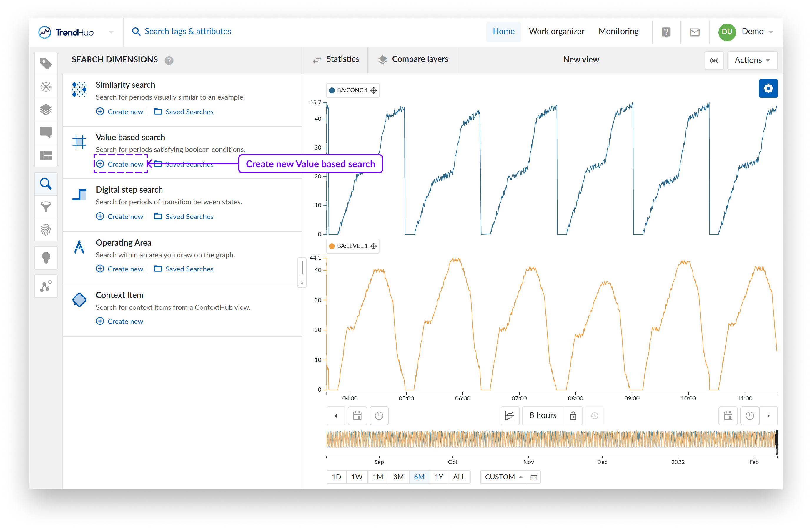This screenshot has height=530, width=812.
Task: Expand the Actions dropdown
Action: click(x=752, y=60)
